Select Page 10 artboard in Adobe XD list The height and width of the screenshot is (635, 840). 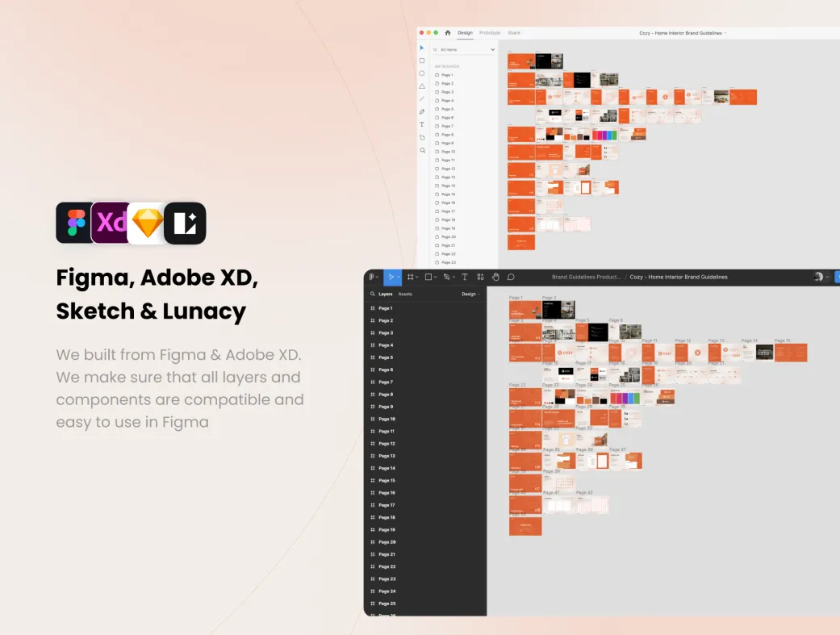point(448,152)
